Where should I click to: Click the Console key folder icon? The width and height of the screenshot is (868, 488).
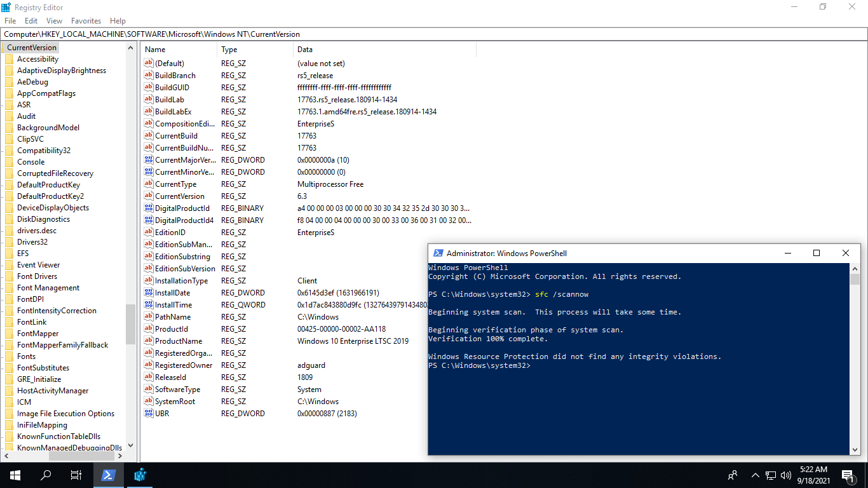tap(9, 162)
